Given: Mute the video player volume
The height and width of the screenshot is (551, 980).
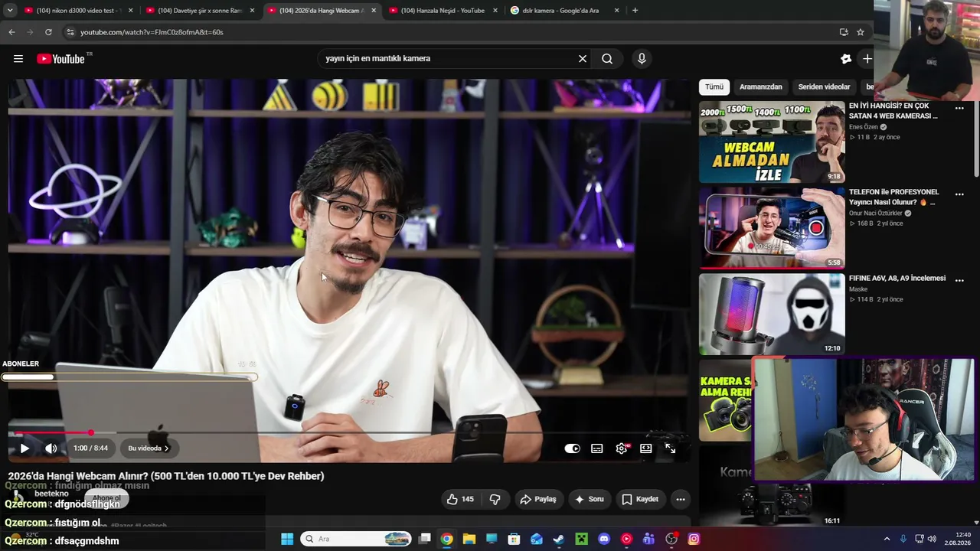Looking at the screenshot, I should 51,448.
